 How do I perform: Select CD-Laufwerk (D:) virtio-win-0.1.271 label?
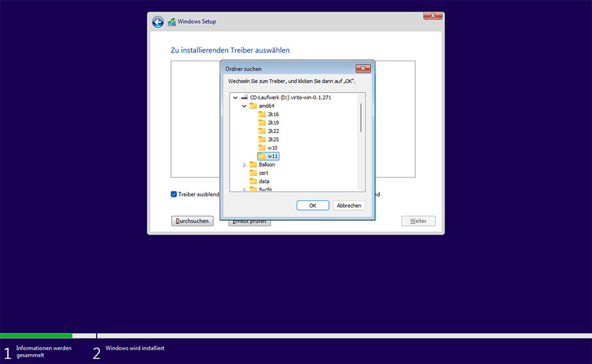290,97
